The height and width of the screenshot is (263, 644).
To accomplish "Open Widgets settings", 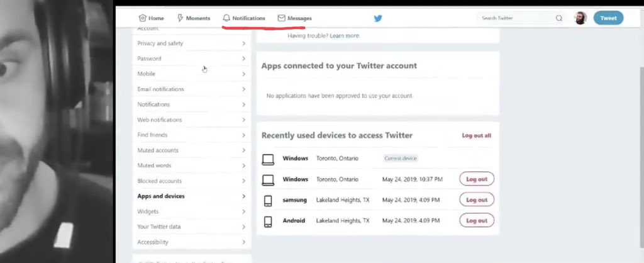I will click(192, 211).
